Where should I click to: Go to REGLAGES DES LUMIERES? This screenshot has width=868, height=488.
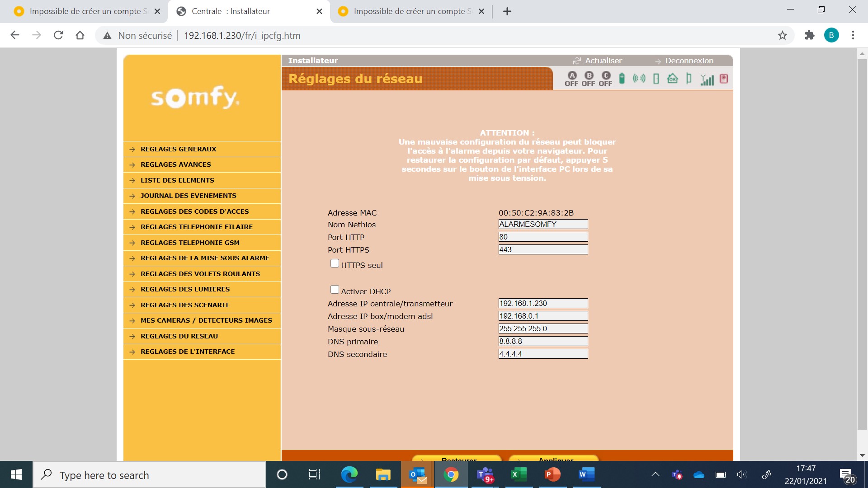point(202,289)
